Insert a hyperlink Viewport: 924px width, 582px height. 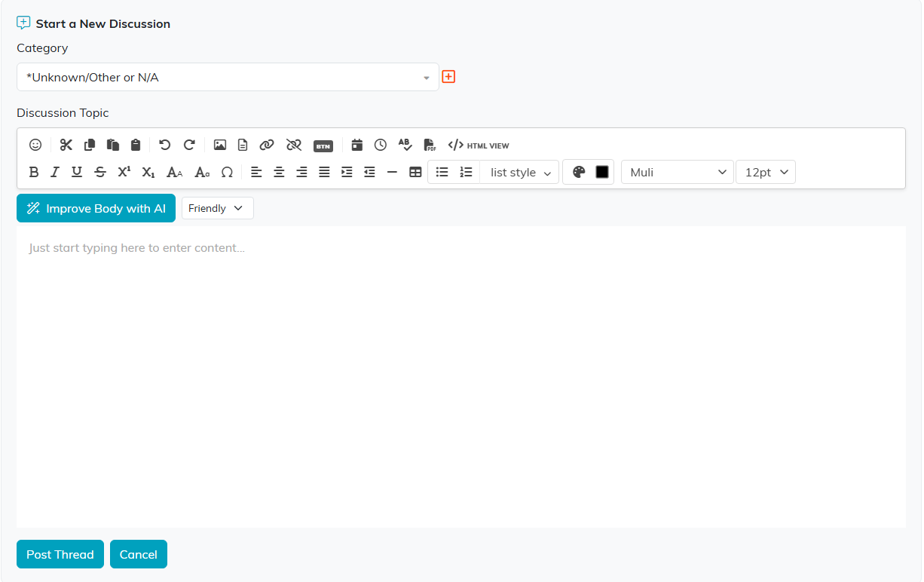(x=267, y=145)
